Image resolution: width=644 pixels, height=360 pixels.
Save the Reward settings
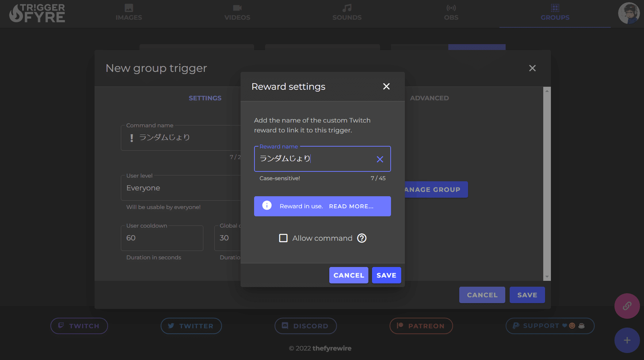(x=386, y=275)
